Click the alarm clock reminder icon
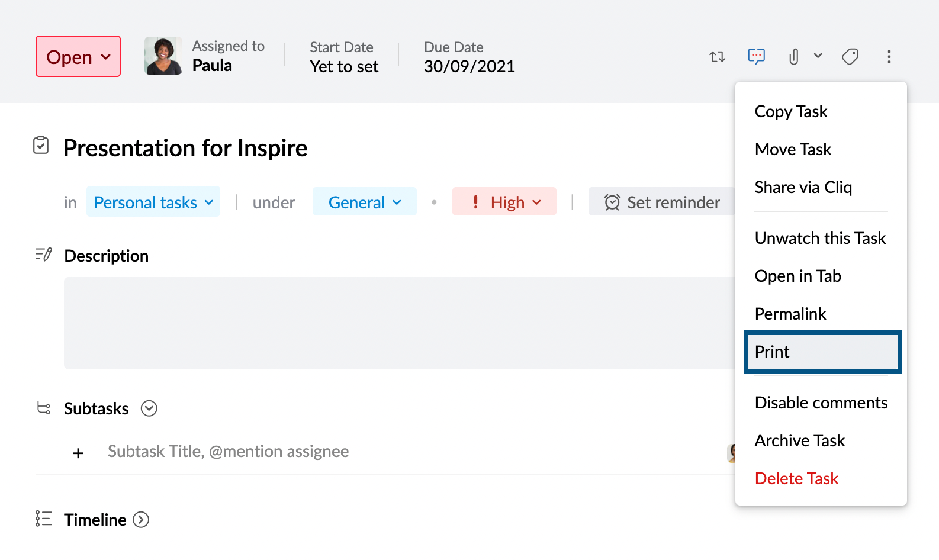Viewport: 939px width, 560px height. (x=612, y=202)
